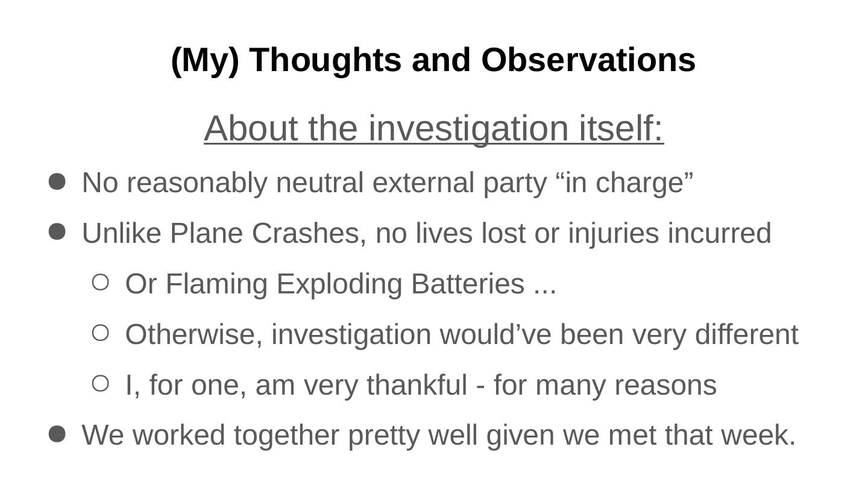Screen dimensions: 868x488
Task: Click the slide title "(My) Thoughts and Observations"
Action: 433,60
